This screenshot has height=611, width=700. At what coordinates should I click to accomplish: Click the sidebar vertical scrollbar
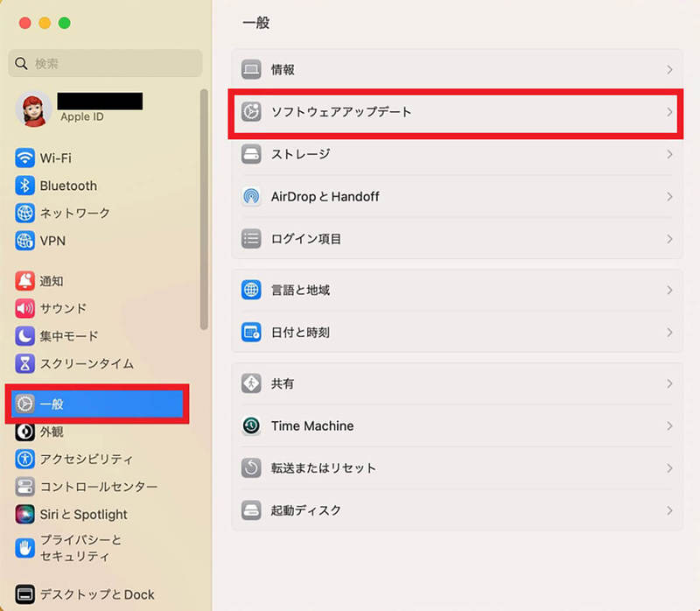(204, 209)
